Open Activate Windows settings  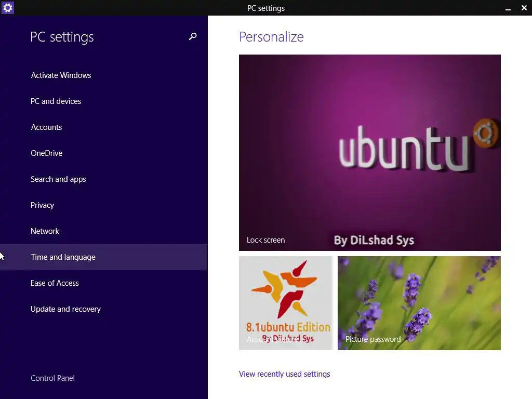click(x=61, y=75)
